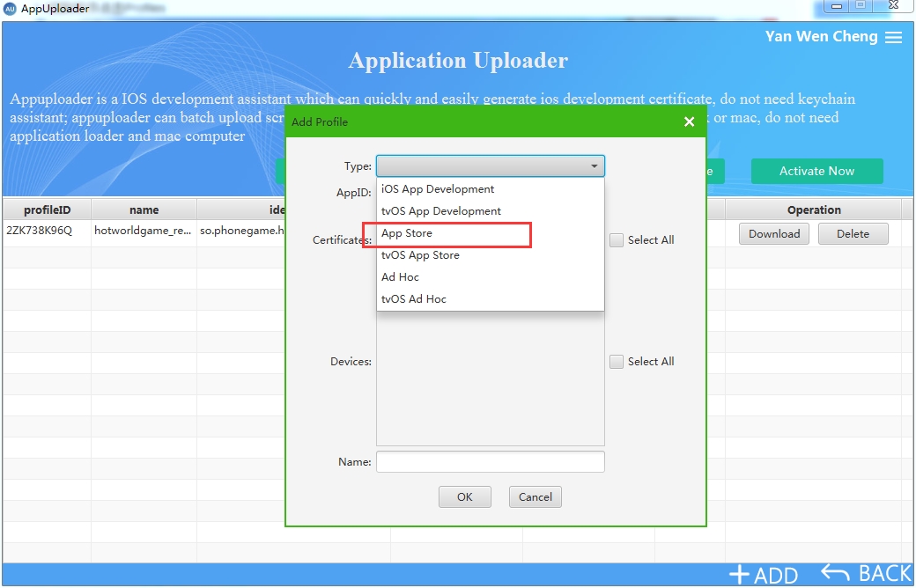Image resolution: width=916 pixels, height=588 pixels.
Task: Tick Select All checkbox next to Devices
Action: tap(617, 362)
